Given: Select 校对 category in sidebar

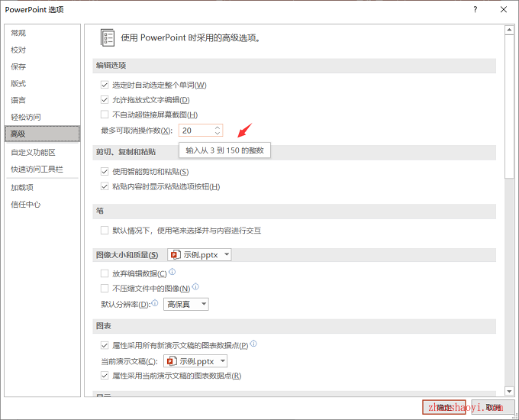Looking at the screenshot, I should point(43,50).
